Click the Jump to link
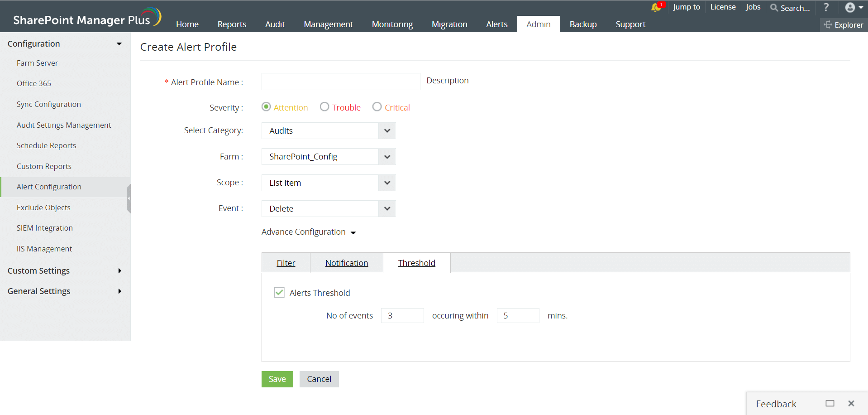Image resolution: width=868 pixels, height=415 pixels. pos(687,7)
